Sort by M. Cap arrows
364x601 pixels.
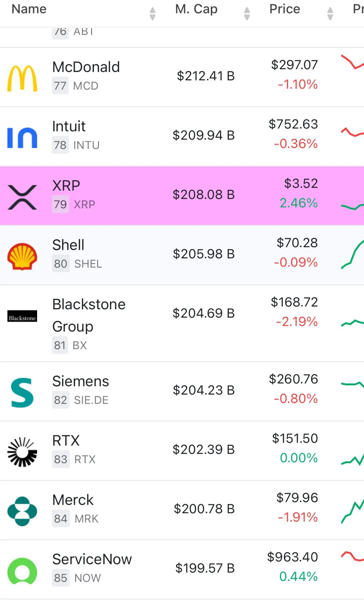coord(247,14)
